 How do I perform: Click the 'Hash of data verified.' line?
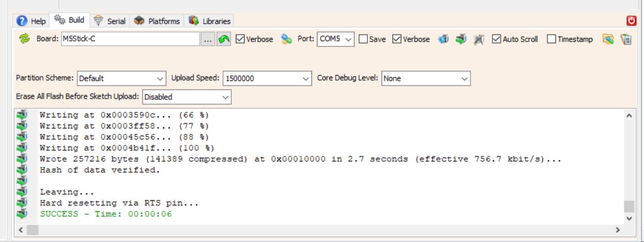pos(100,170)
